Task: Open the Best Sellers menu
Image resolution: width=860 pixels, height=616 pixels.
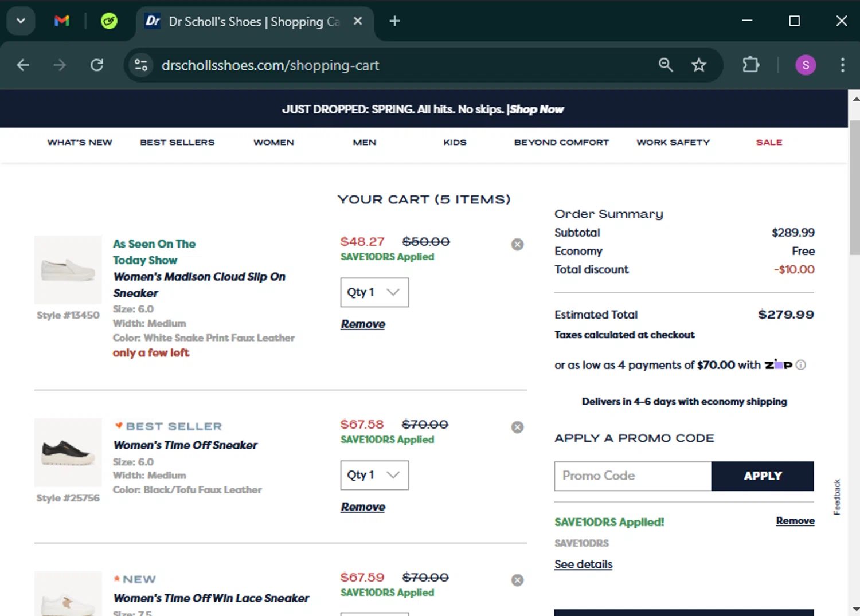Action: pyautogui.click(x=177, y=142)
